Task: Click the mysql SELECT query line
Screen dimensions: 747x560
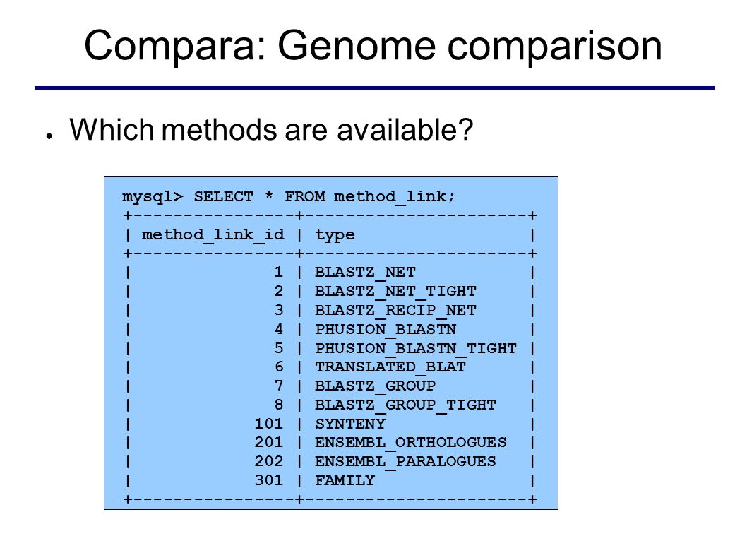Action: [x=289, y=197]
